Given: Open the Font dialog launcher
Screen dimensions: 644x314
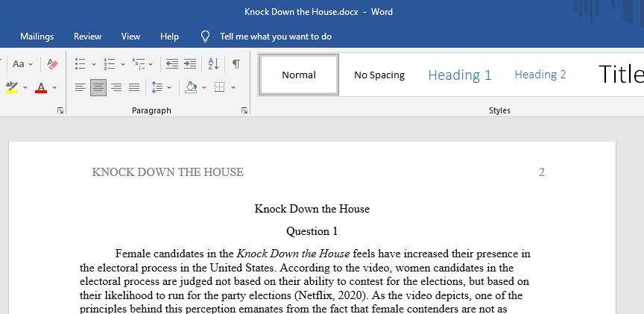Looking at the screenshot, I should point(60,110).
